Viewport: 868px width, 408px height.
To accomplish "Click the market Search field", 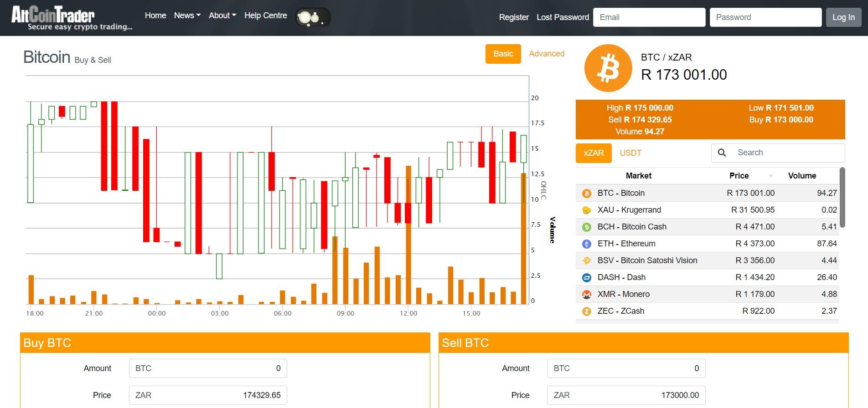I will tap(788, 153).
